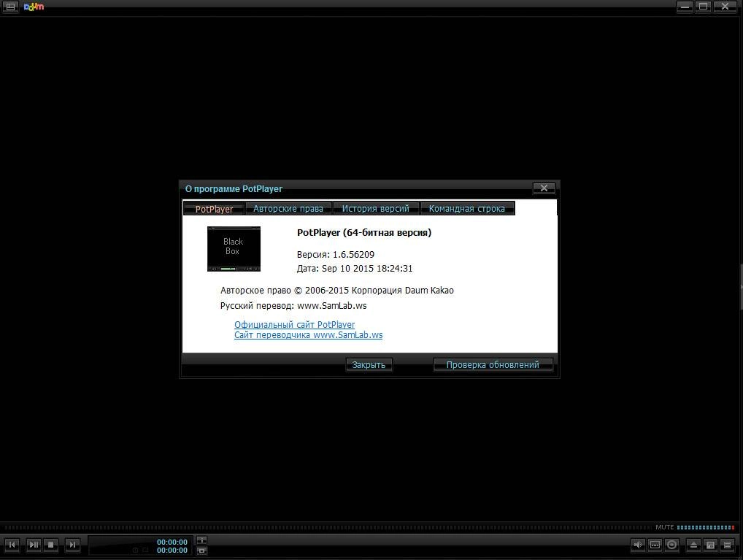The width and height of the screenshot is (743, 560).
Task: Minimize the PotPlayer main window
Action: tap(684, 7)
